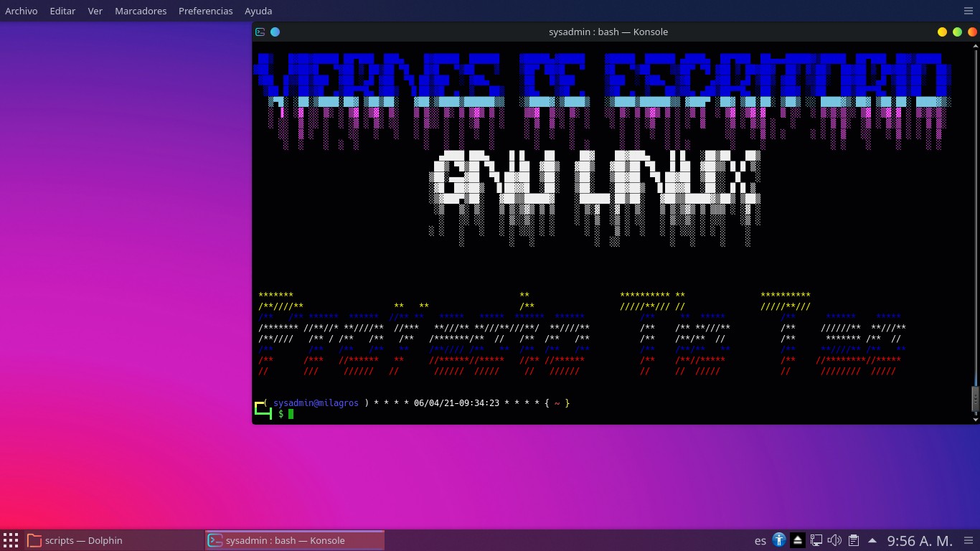Open the application launcher grid icon
Image resolution: width=980 pixels, height=551 pixels.
[10, 540]
